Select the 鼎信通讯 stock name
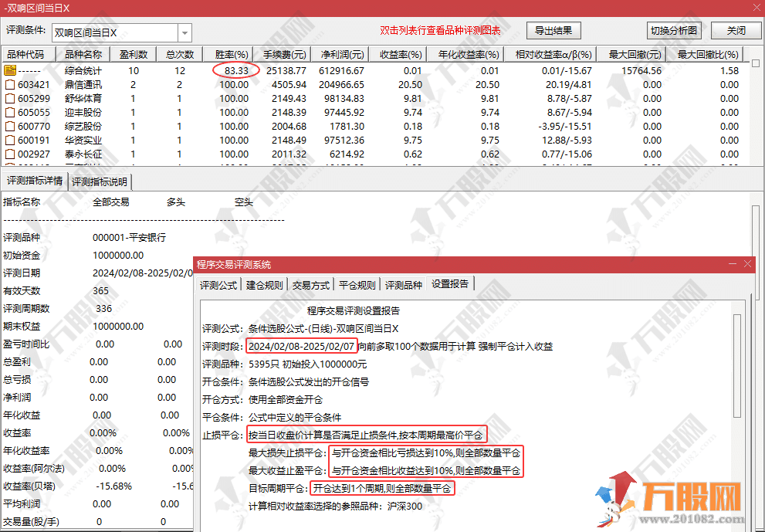Image resolution: width=765 pixels, height=532 pixels. pyautogui.click(x=83, y=84)
